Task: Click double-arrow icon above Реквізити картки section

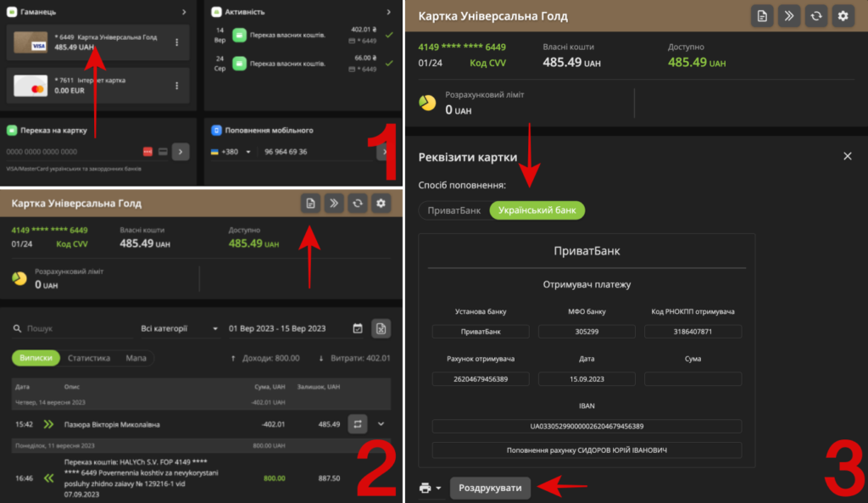Action: coord(789,16)
